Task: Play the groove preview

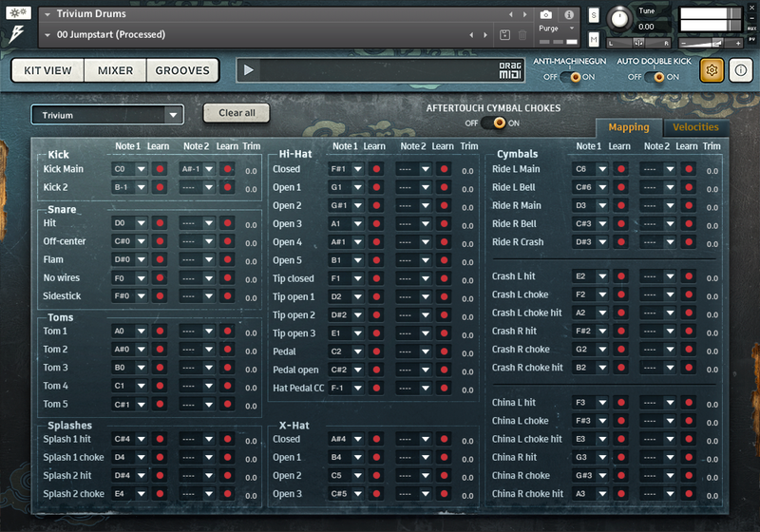Action: [249, 70]
